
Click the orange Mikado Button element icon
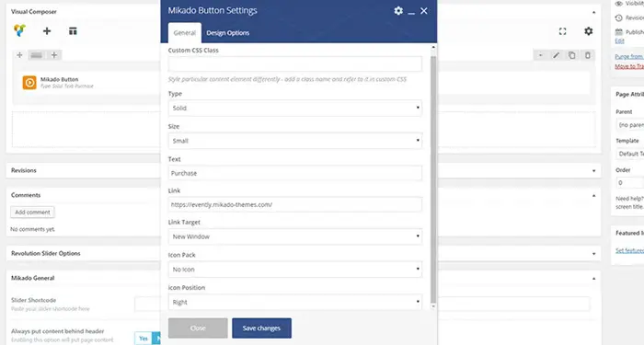[29, 83]
